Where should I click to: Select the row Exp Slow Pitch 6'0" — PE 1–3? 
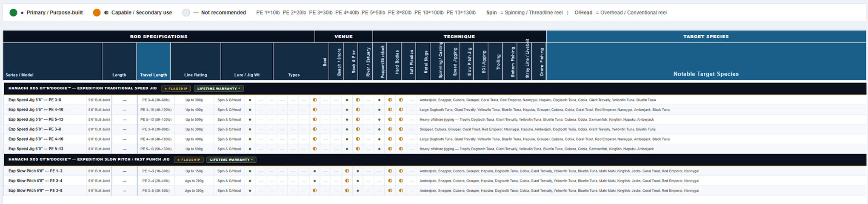pos(435,171)
